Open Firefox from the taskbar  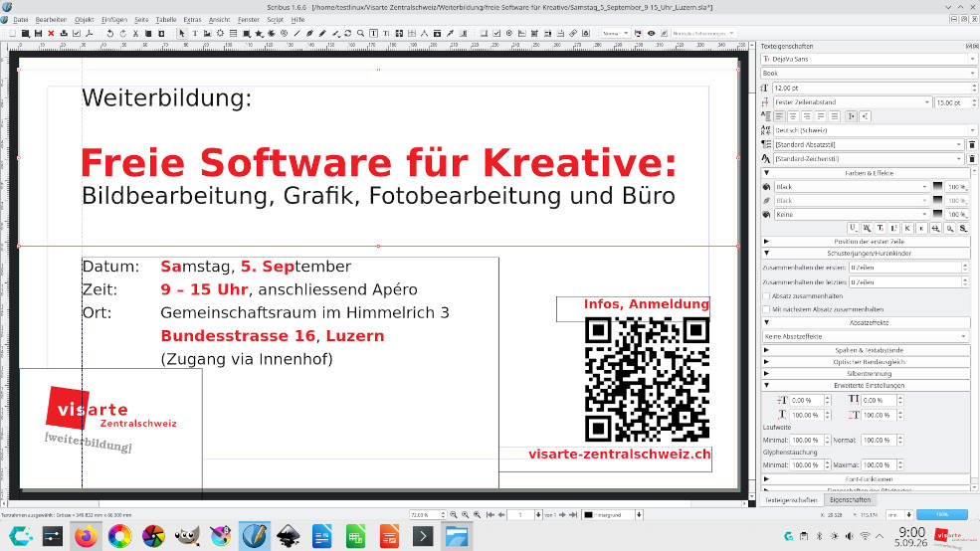86,536
